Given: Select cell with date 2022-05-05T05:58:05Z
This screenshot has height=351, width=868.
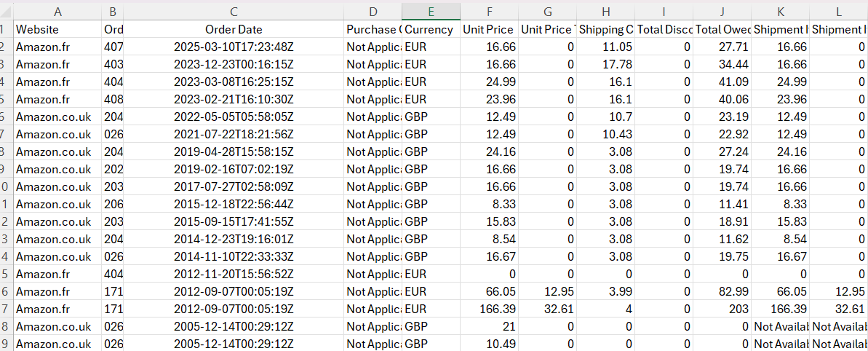Looking at the screenshot, I should point(234,117).
